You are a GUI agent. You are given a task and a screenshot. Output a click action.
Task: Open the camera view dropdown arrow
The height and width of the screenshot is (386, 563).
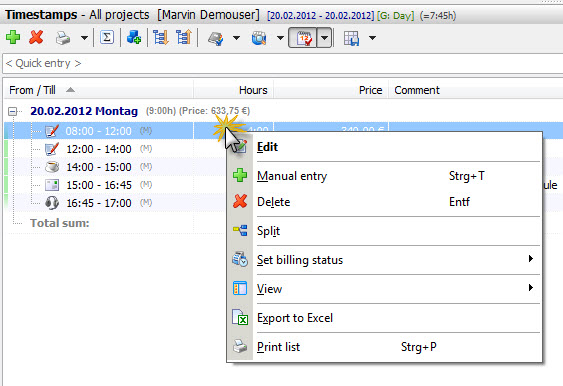[x=280, y=38]
